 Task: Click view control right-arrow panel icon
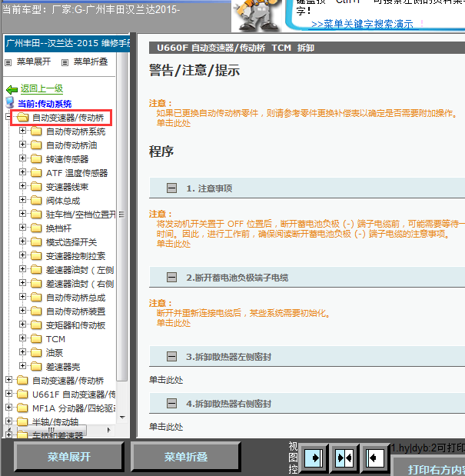point(314,458)
